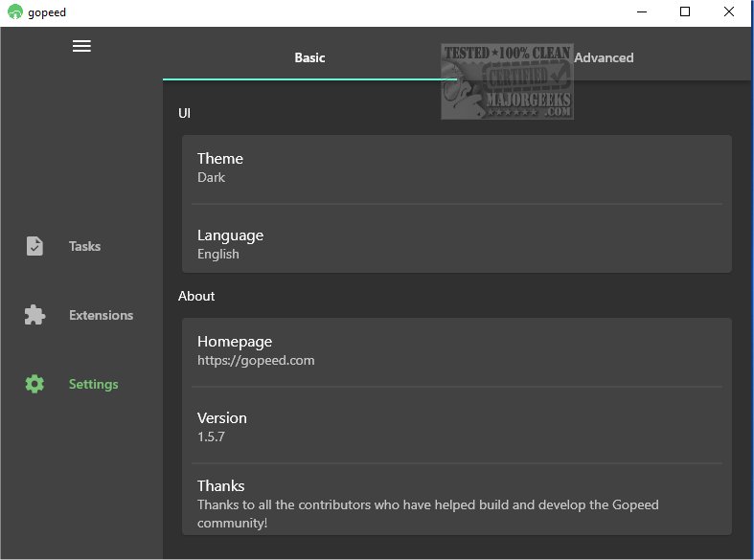Click the 'Dark' theme value
The image size is (754, 560).
211,177
